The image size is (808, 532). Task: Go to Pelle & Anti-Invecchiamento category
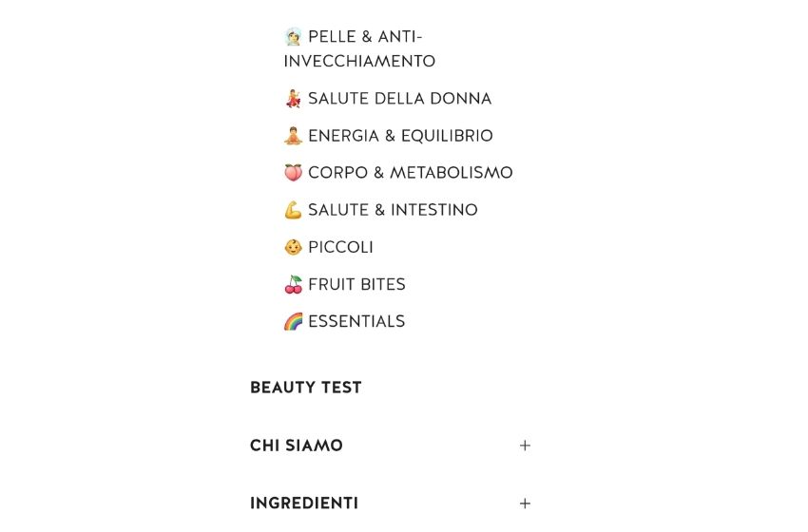359,49
